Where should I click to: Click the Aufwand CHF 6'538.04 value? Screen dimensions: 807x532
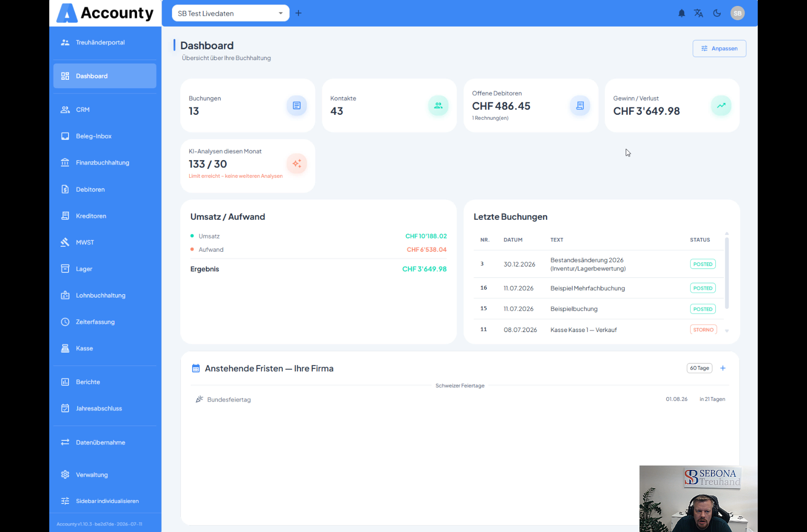tap(427, 249)
